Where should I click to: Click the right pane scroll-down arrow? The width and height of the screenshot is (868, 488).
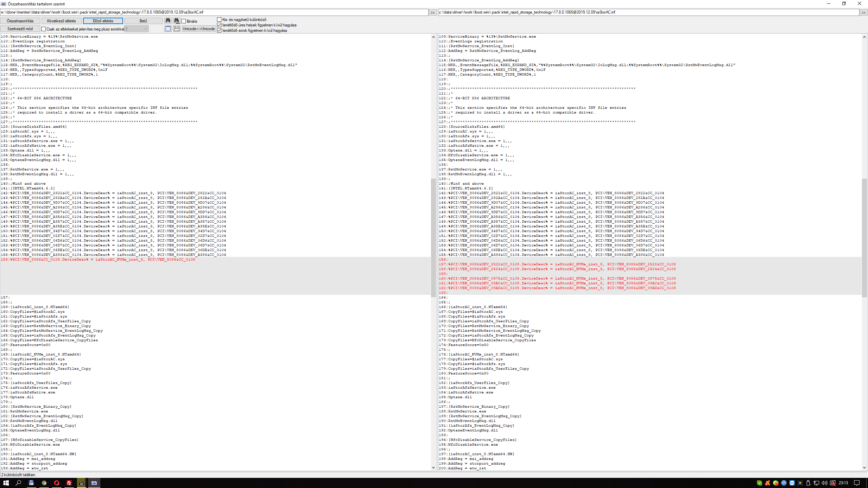point(864,468)
